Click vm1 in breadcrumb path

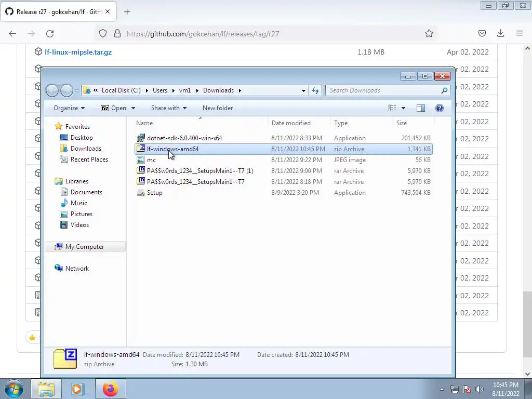point(185,90)
